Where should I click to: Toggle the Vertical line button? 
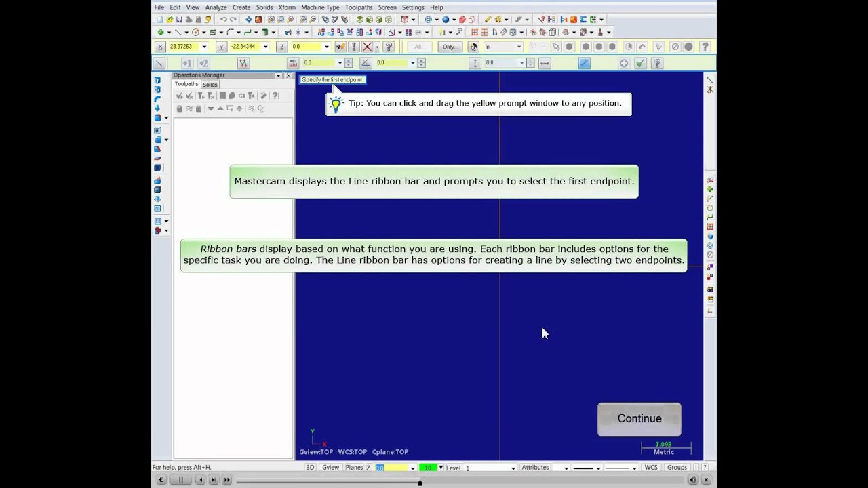[475, 63]
